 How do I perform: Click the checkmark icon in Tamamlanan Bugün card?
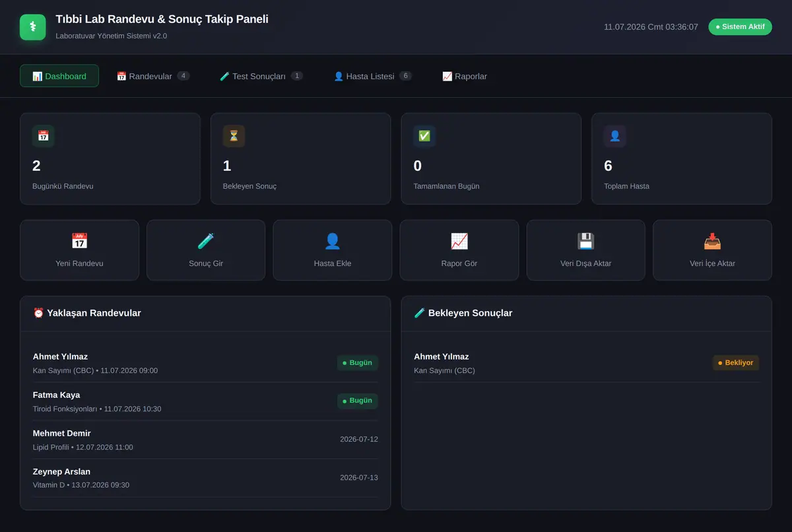click(x=424, y=136)
